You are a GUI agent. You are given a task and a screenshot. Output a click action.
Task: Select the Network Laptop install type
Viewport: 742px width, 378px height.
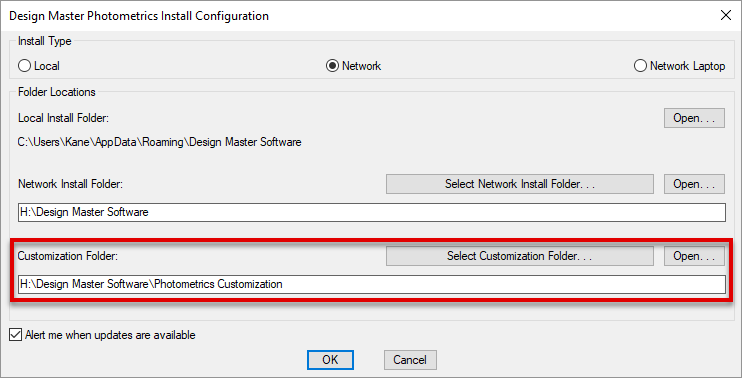click(x=679, y=66)
